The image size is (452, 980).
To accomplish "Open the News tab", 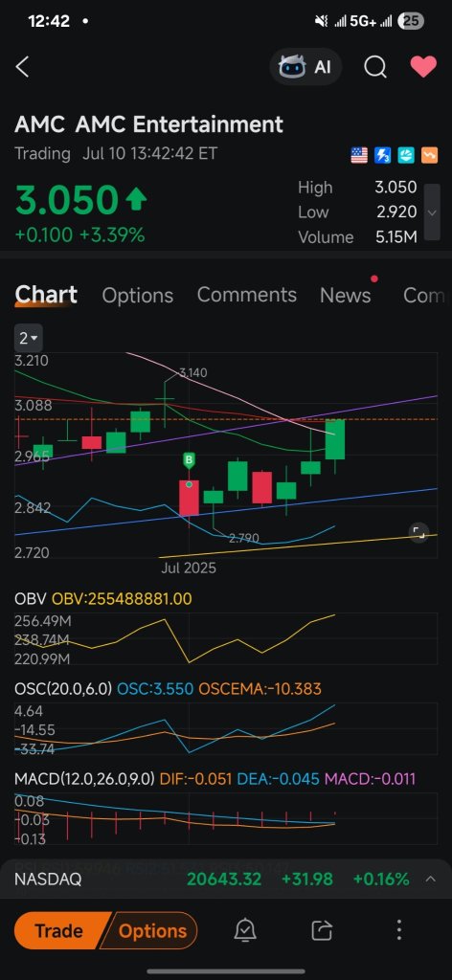I will click(346, 295).
